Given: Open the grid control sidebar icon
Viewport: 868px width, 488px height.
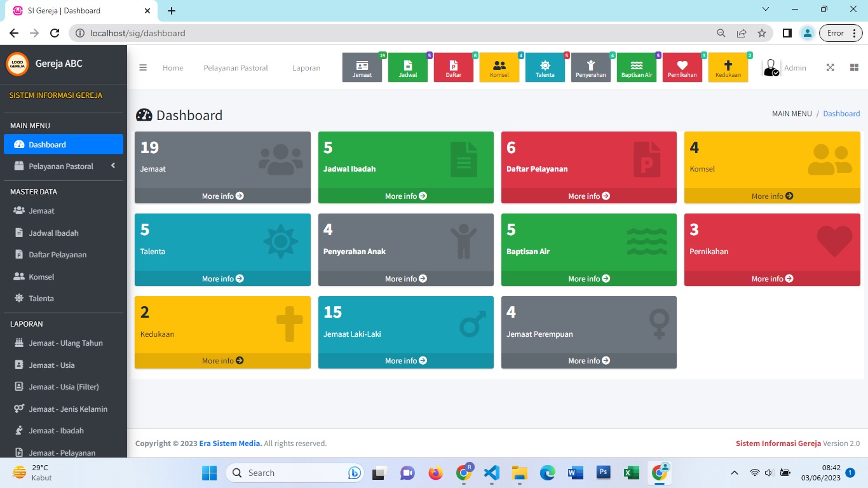Looking at the screenshot, I should 854,67.
